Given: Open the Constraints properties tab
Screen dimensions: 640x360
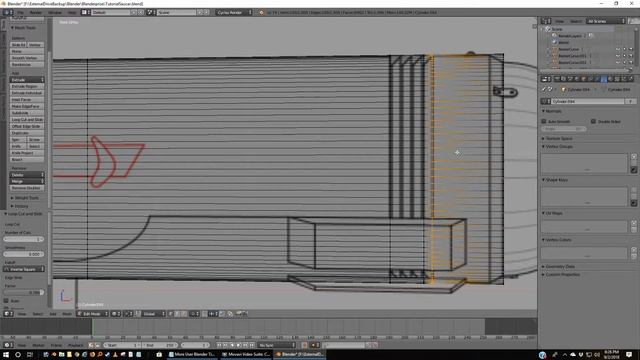Looking at the screenshot, I should click(x=590, y=79).
